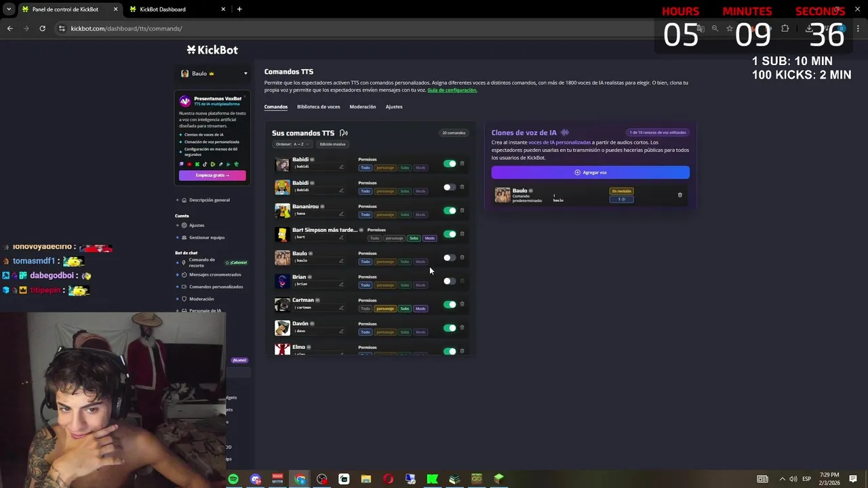The height and width of the screenshot is (488, 868).
Task: Click the green Kick icon in the taskbar
Action: (x=432, y=479)
